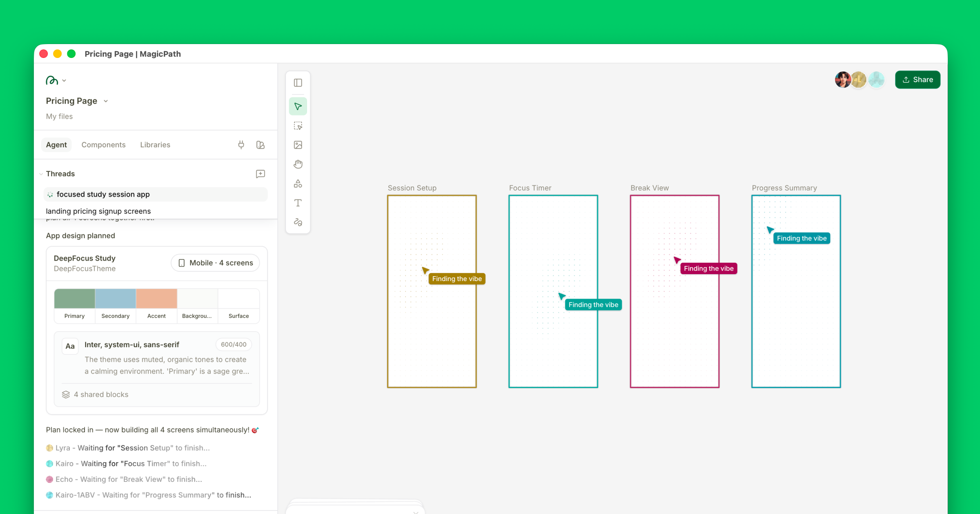Viewport: 980px width, 514px height.
Task: Select the Accent color swatch
Action: point(156,299)
